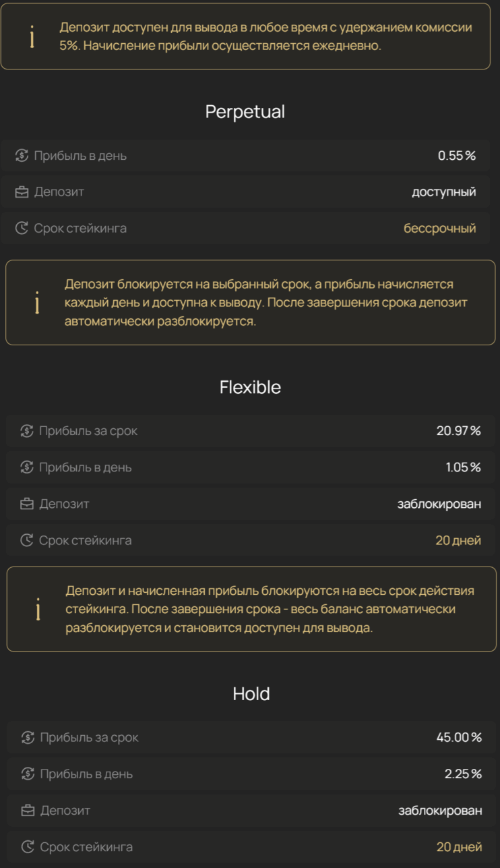This screenshot has width=500, height=868.
Task: Click the 45.00% term profit value
Action: 459,738
